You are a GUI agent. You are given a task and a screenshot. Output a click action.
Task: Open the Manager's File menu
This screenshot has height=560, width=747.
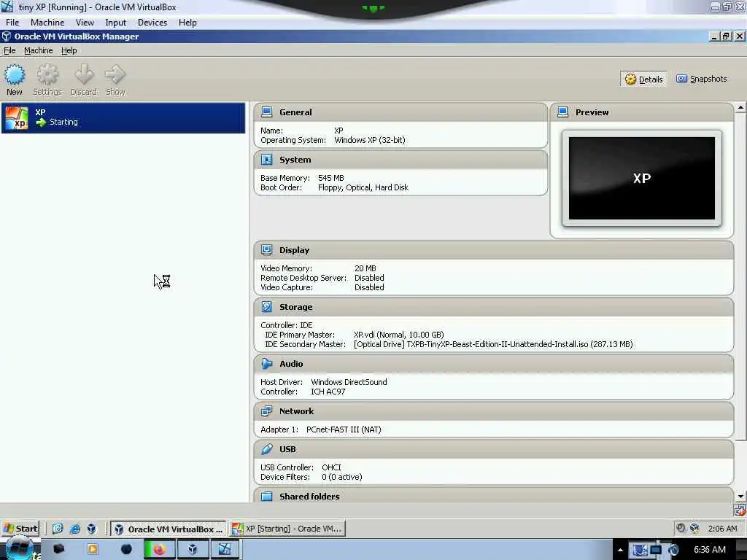9,50
